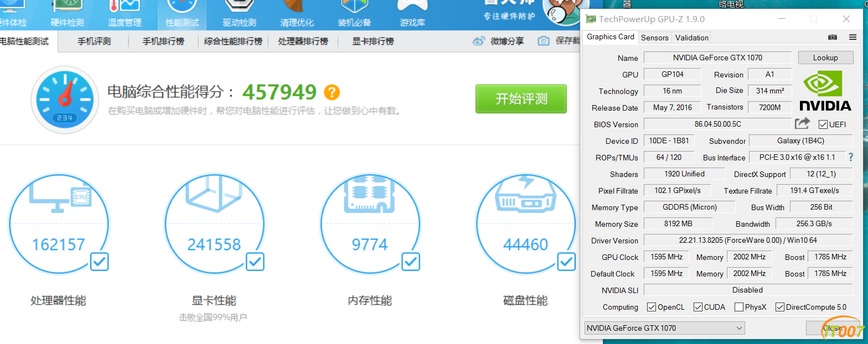Click the 击败全国99%用户 text
Viewport: 868px width, 344px height.
(x=213, y=317)
